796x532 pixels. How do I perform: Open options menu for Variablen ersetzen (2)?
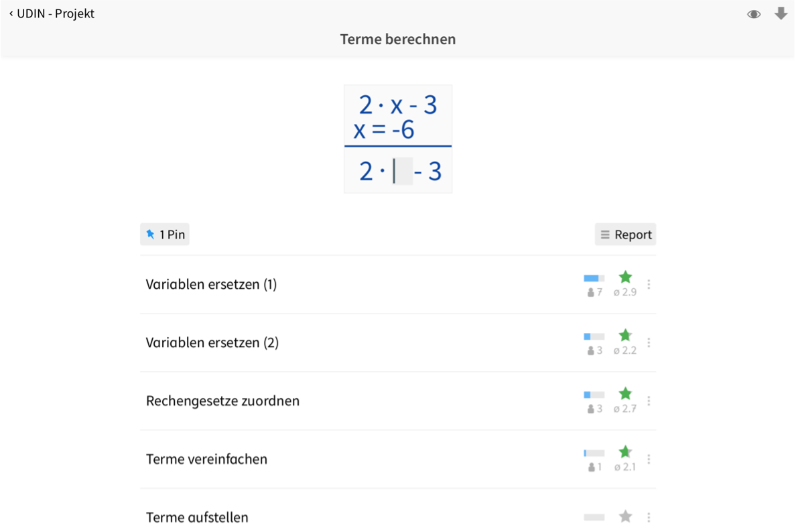click(649, 343)
